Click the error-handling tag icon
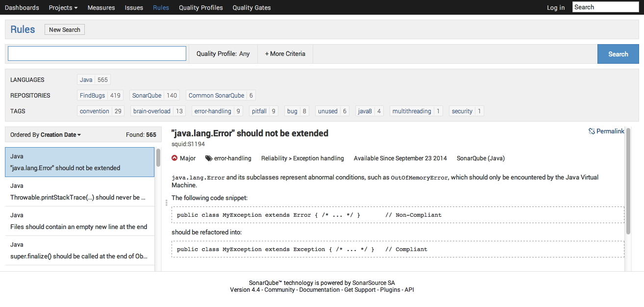The width and height of the screenshot is (644, 307). pyautogui.click(x=209, y=158)
